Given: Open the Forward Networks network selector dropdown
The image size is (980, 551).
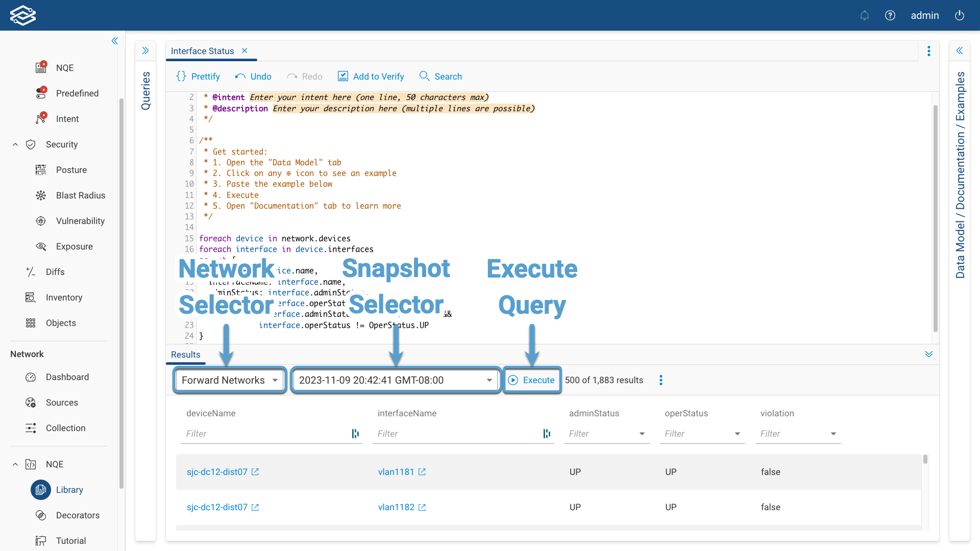Looking at the screenshot, I should click(230, 380).
